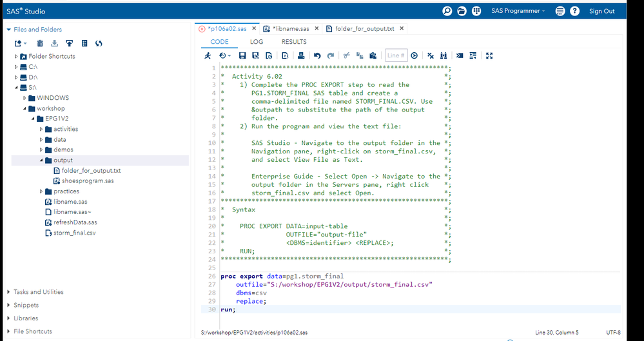Delete selected item with trash icon
The image size is (644, 341).
tap(40, 43)
